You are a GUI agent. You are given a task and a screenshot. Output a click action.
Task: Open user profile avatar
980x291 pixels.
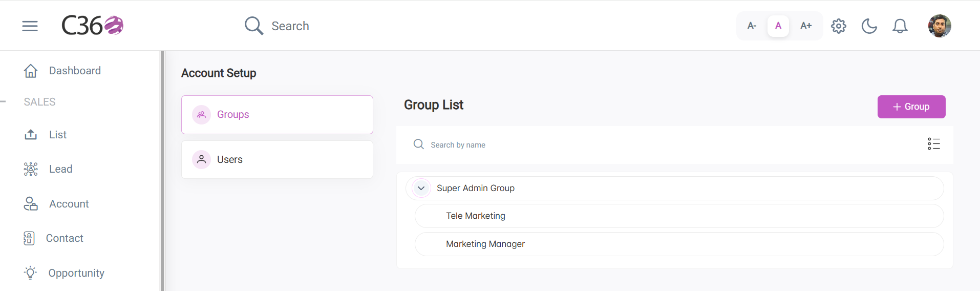pyautogui.click(x=940, y=26)
